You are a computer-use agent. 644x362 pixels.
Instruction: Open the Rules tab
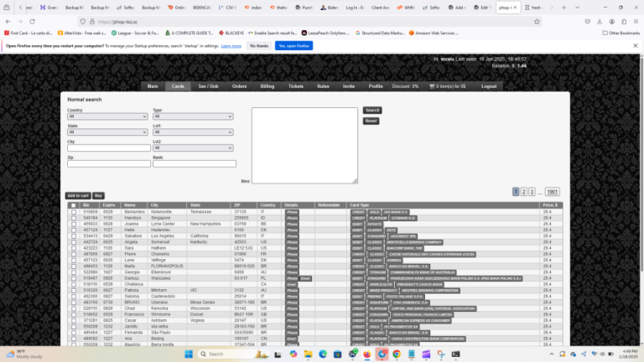(x=323, y=86)
